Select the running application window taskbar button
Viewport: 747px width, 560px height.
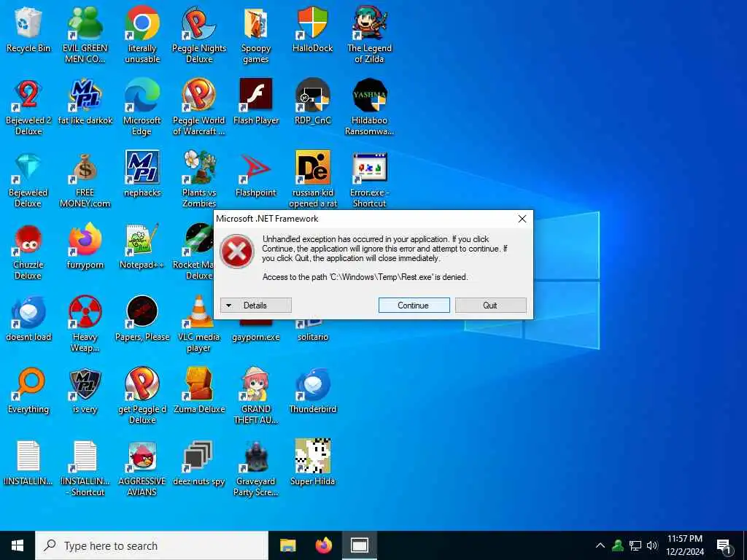(360, 545)
